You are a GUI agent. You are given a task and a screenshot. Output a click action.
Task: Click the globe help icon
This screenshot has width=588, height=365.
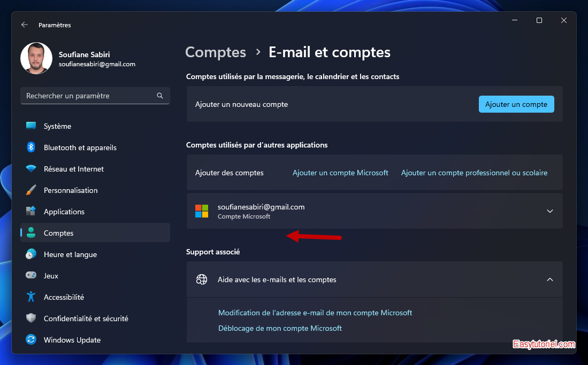[202, 279]
